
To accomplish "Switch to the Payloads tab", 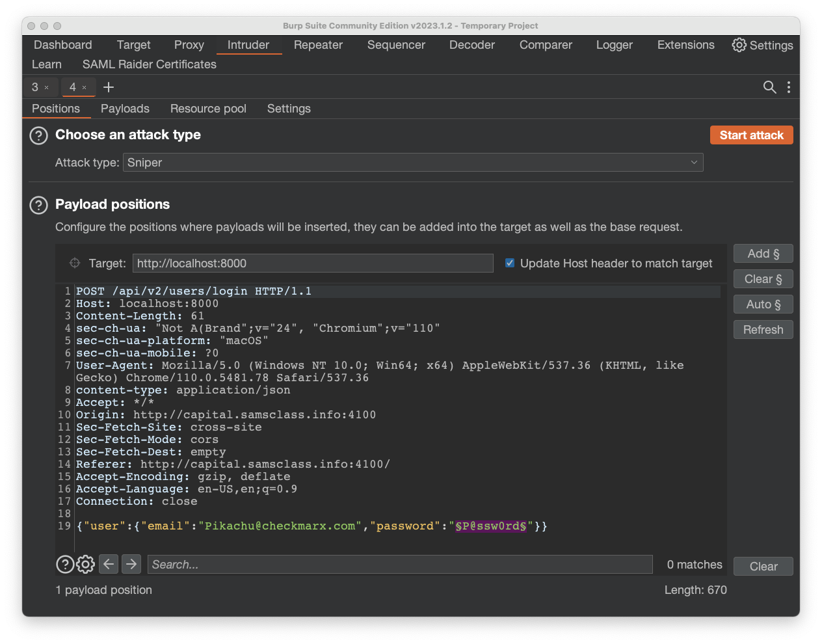I will (125, 109).
